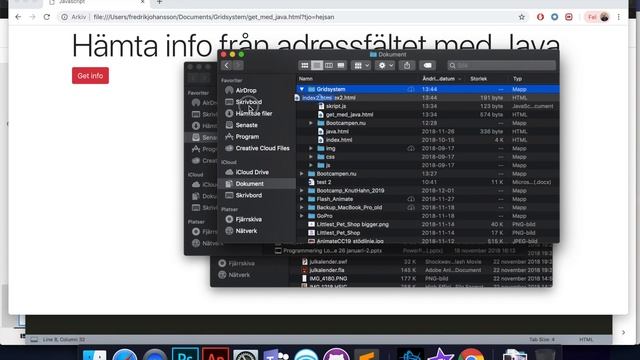Expand the css folder
The width and height of the screenshot is (640, 360).
coord(311,157)
